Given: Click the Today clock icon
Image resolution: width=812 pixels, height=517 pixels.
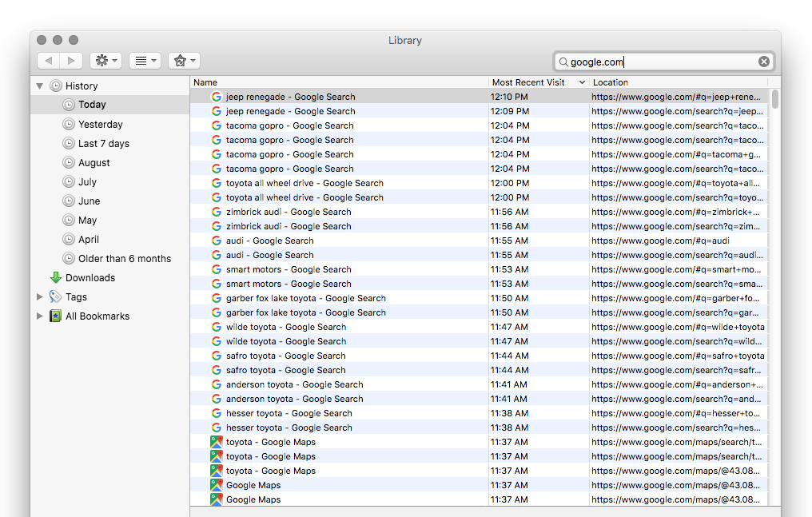Looking at the screenshot, I should [69, 105].
